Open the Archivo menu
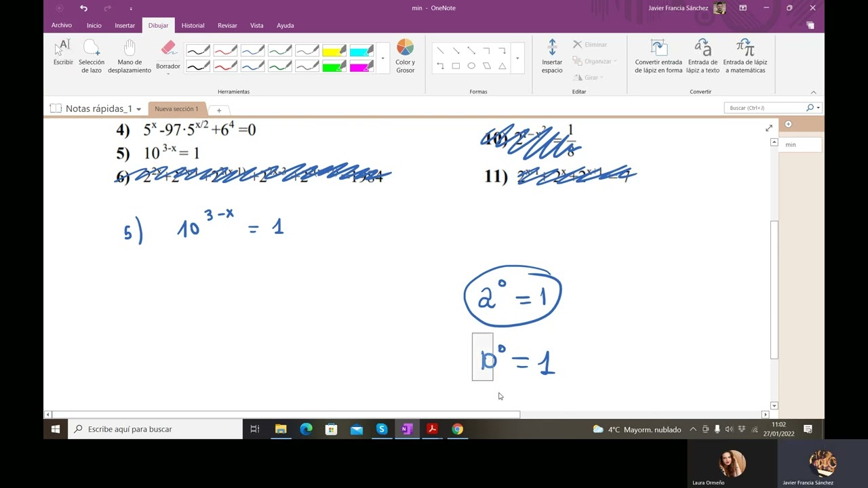868x488 pixels. tap(62, 26)
